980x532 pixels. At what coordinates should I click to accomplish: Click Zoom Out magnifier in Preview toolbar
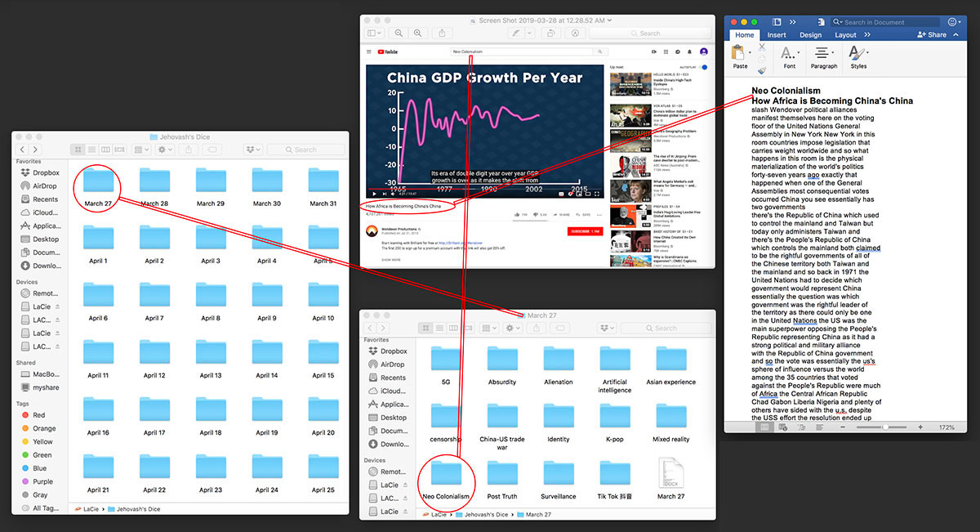[x=399, y=33]
